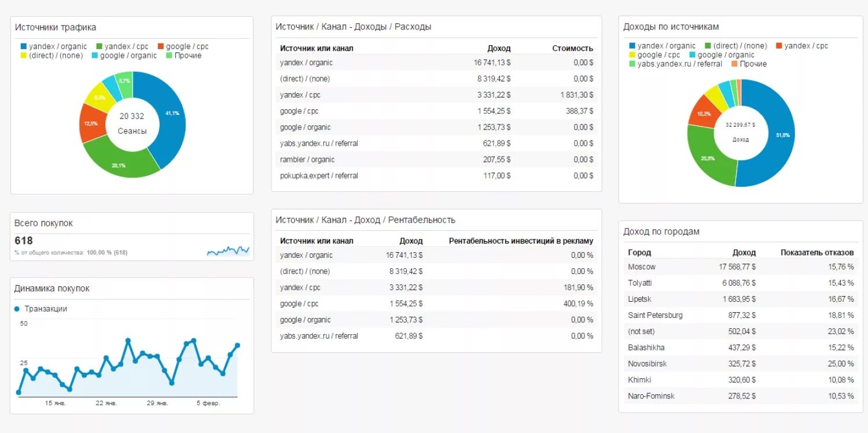Select the "618" purchases value
Image resolution: width=868 pixels, height=433 pixels.
point(24,240)
